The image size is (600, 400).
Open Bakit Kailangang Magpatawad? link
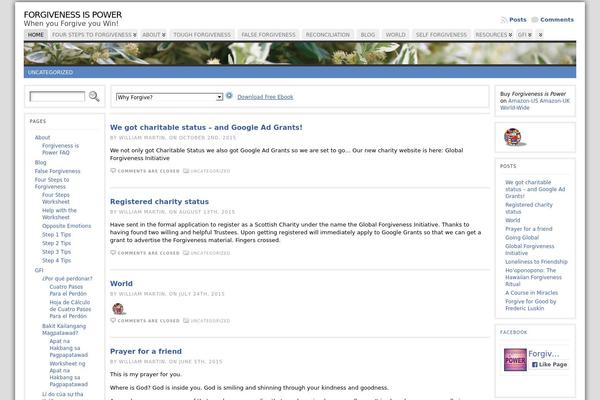click(x=64, y=330)
